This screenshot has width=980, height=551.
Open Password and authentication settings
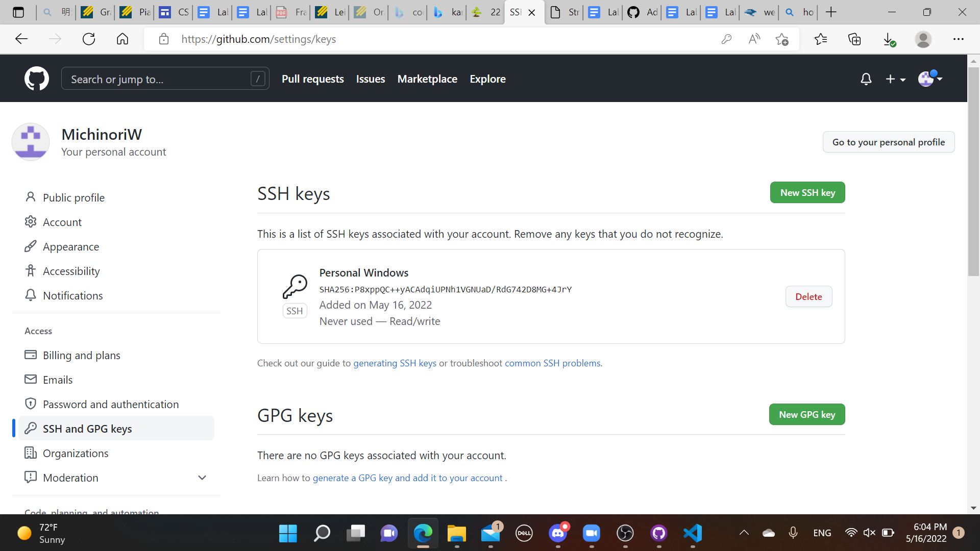111,404
